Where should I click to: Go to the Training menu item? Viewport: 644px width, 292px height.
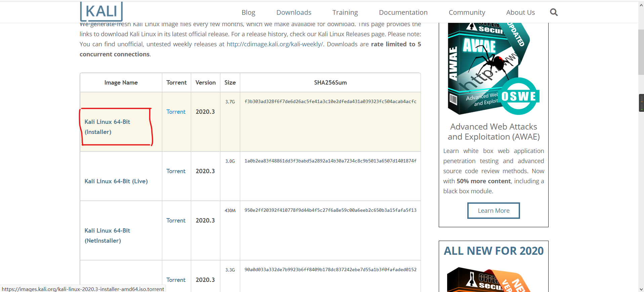(x=345, y=12)
